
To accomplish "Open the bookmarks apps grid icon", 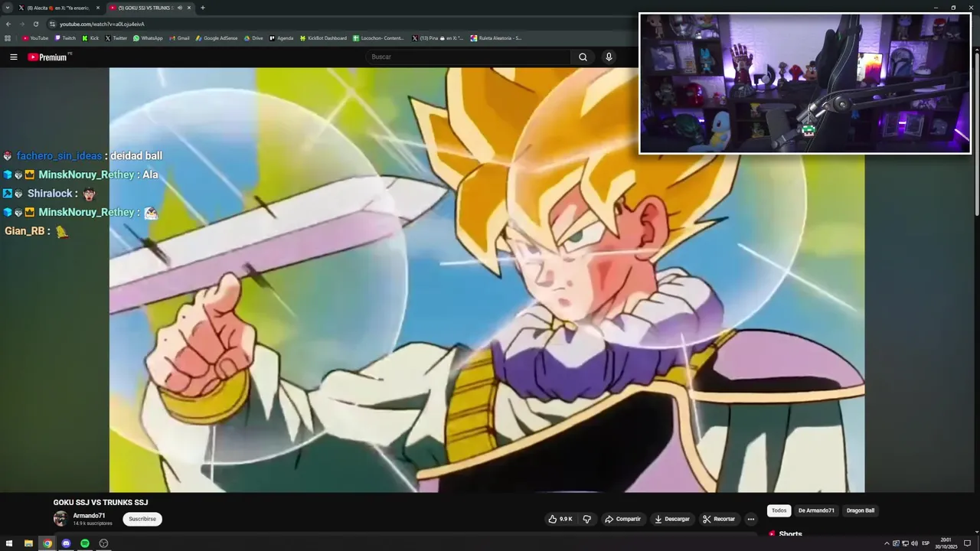I will (8, 38).
